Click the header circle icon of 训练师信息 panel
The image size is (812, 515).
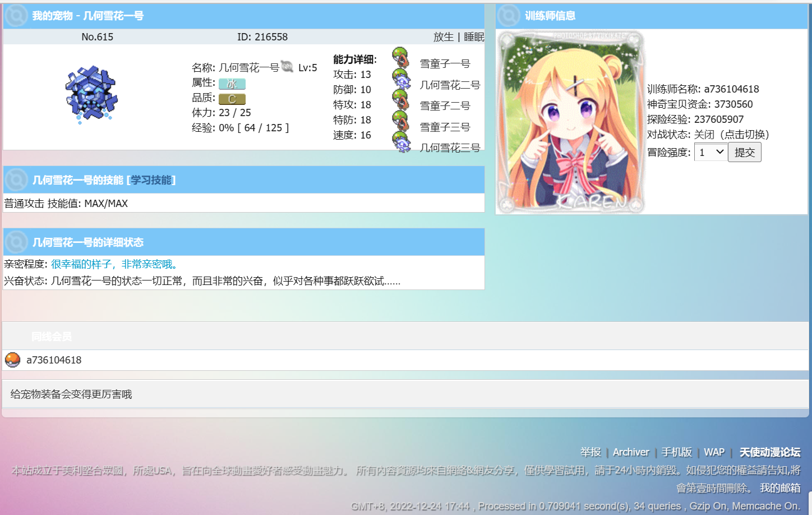coord(509,16)
